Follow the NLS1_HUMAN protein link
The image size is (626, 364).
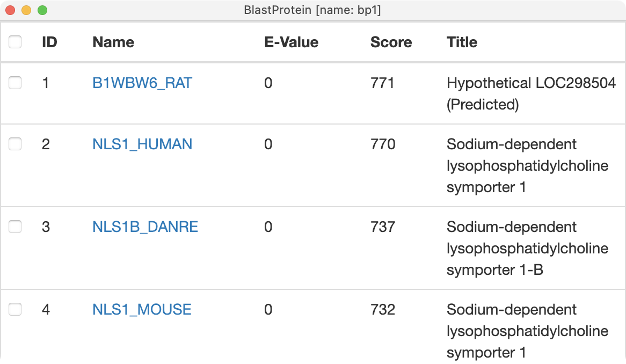142,144
